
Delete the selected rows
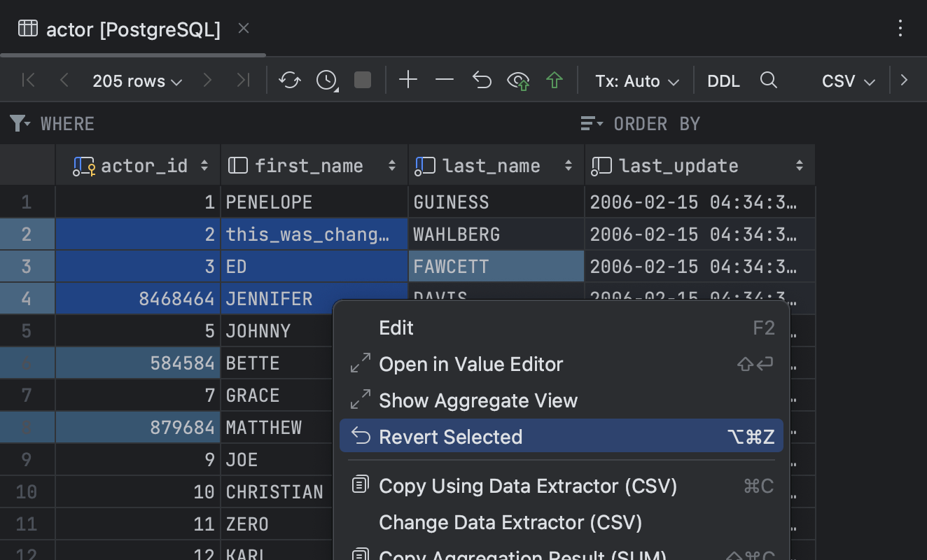445,80
